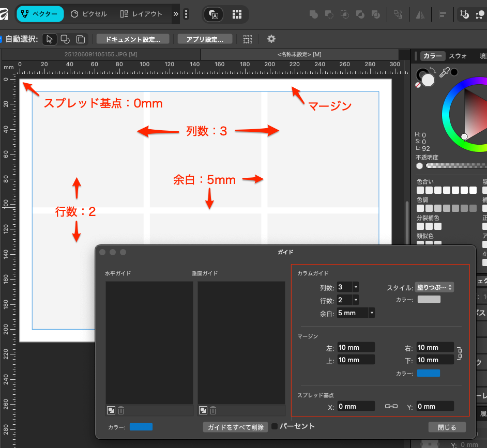Open the スタイル dropdown in column guides
Viewport: 487px width, 448px height.
point(434,287)
